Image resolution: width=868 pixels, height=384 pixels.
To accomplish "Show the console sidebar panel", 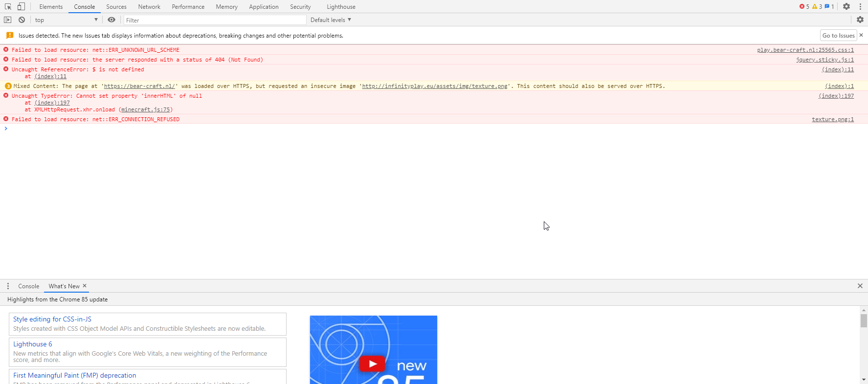I will (7, 20).
